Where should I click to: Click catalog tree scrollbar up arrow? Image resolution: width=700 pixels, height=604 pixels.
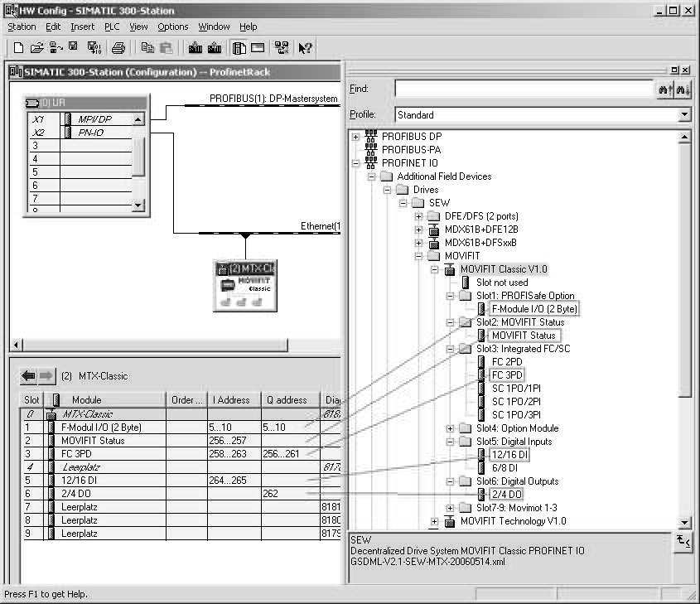coord(684,137)
